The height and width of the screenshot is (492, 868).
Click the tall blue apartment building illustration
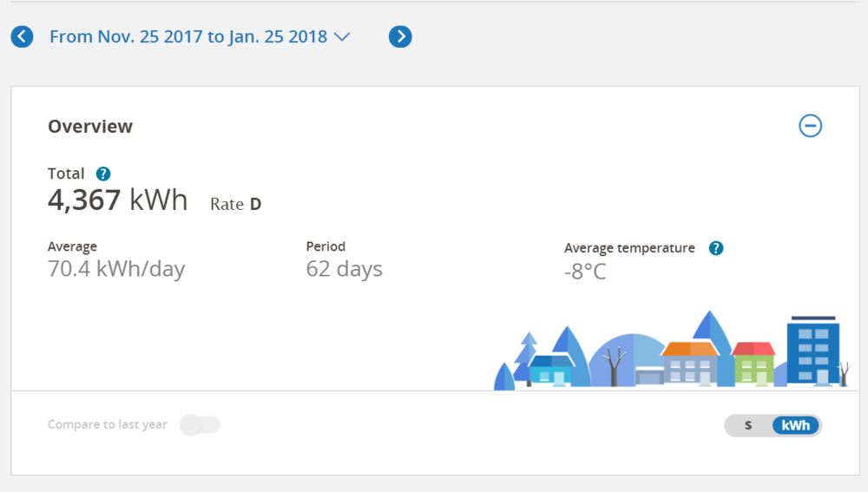tap(812, 351)
